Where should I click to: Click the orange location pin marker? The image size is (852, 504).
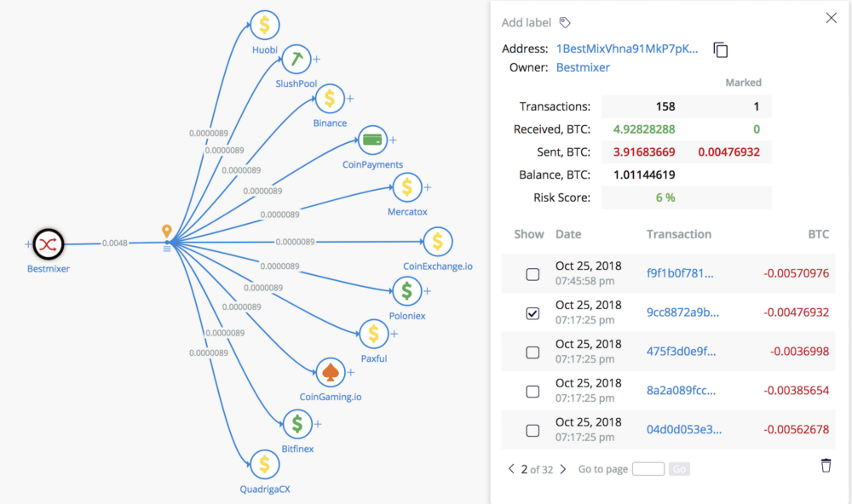click(x=167, y=232)
